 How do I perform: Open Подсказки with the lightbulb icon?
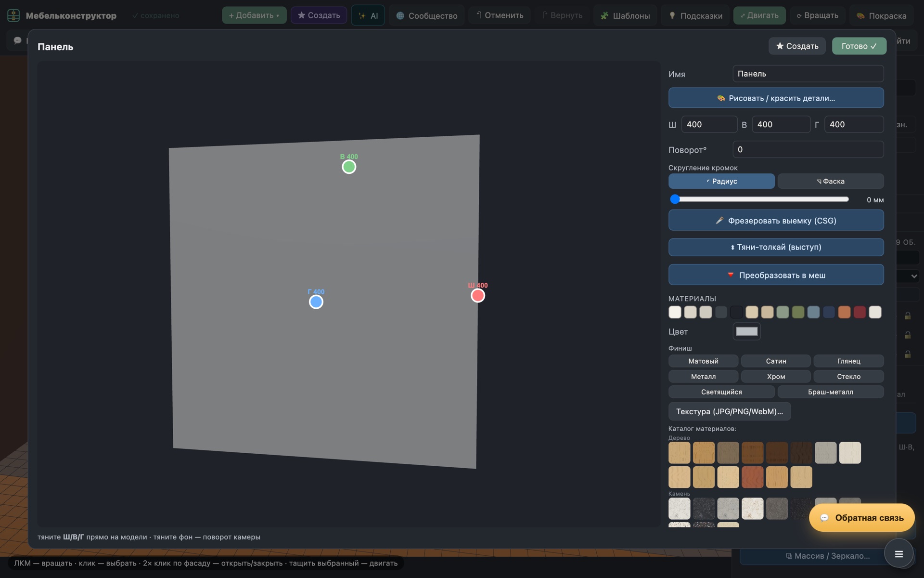695,15
